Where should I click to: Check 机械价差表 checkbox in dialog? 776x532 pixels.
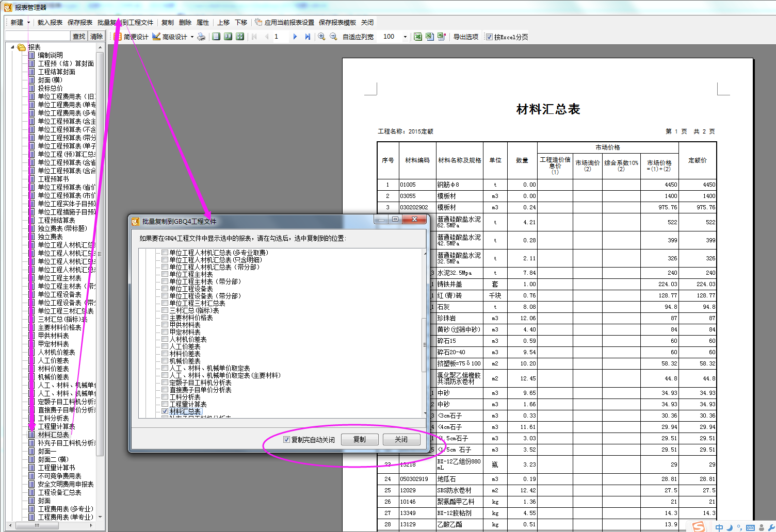165,361
